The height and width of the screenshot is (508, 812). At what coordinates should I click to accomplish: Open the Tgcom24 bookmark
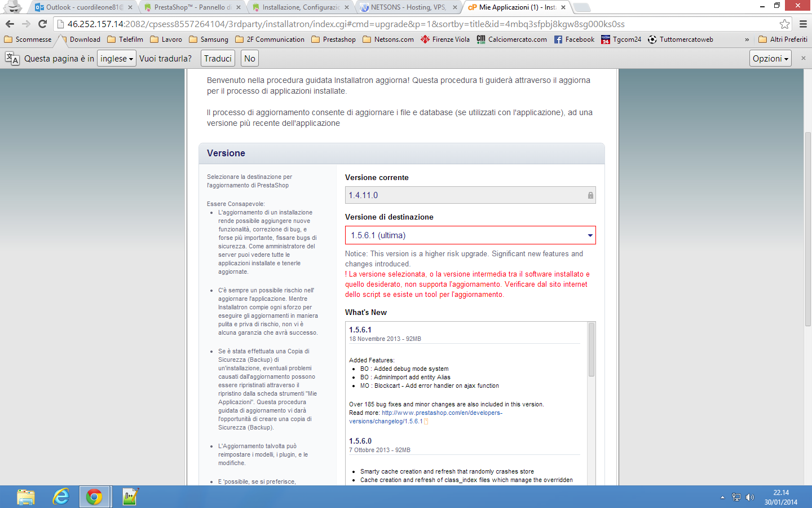point(621,40)
